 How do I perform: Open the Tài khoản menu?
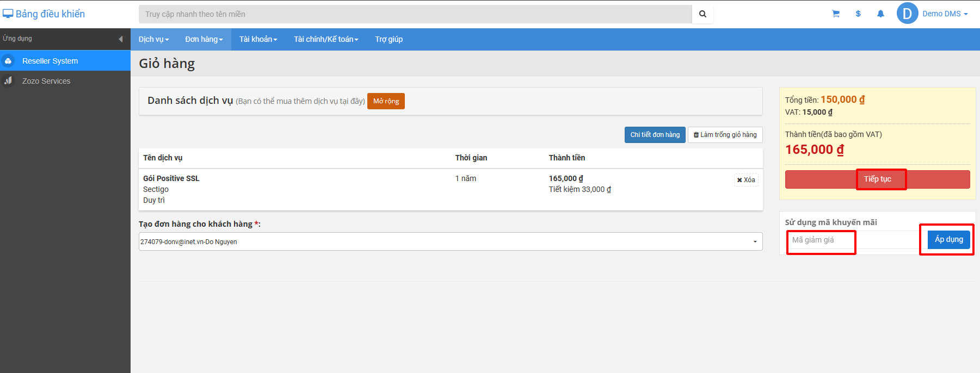click(258, 39)
